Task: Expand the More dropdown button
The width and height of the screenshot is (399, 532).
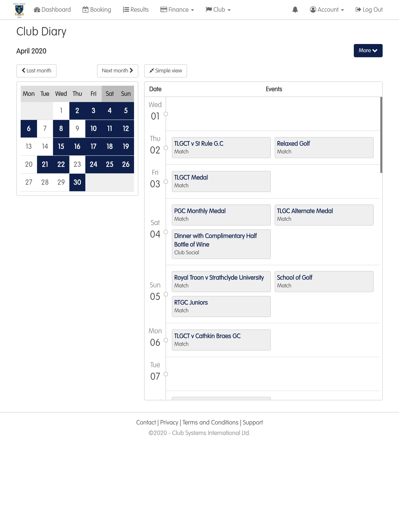Action: (x=368, y=50)
